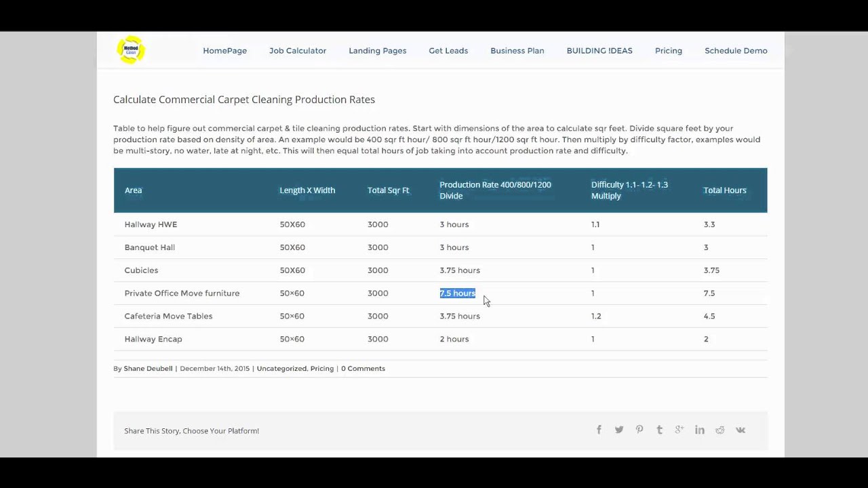The width and height of the screenshot is (868, 488).
Task: Open the Pricing category link below table
Action: tap(322, 369)
